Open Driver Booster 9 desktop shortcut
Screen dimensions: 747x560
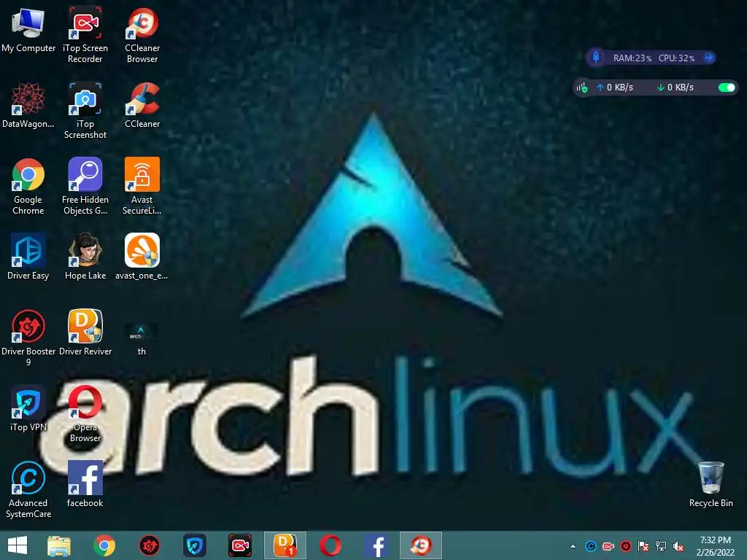[28, 338]
